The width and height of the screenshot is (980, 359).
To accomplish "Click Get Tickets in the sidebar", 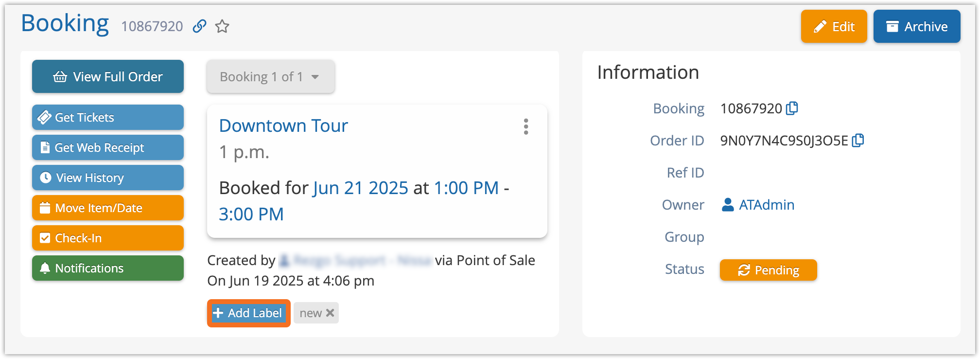I will point(108,117).
